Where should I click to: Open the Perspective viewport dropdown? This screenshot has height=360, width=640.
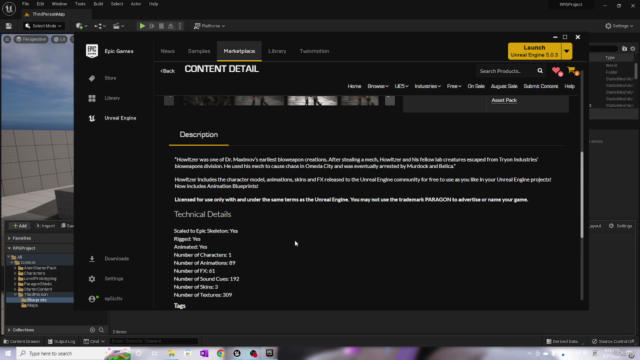click(x=31, y=39)
